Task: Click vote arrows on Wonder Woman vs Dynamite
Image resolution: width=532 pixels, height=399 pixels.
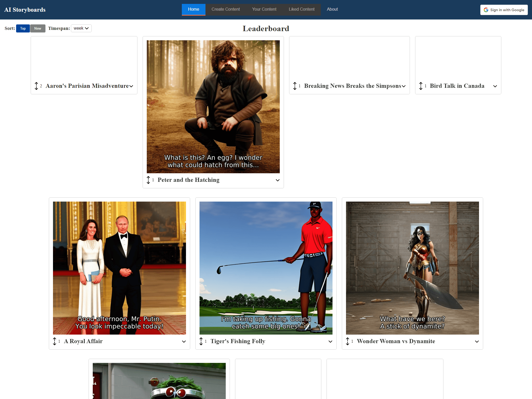Action: click(348, 341)
